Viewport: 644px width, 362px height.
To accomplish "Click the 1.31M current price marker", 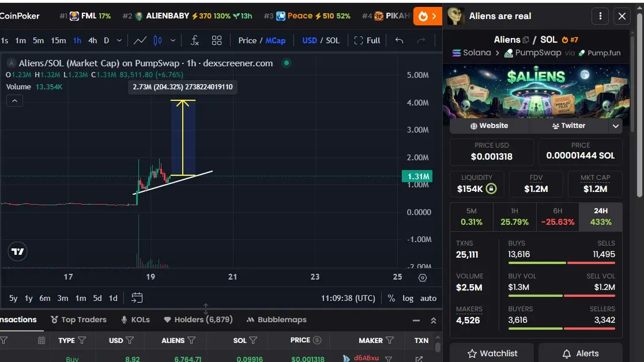I will click(417, 176).
